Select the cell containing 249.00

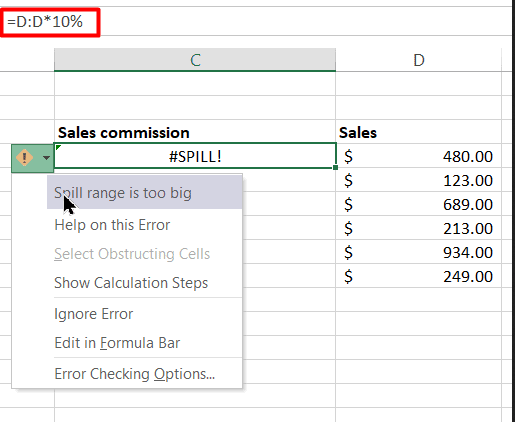tap(418, 276)
